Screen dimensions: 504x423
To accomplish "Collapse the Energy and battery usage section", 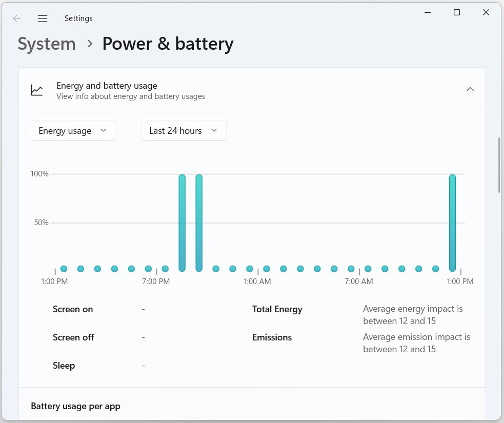I will [x=470, y=89].
